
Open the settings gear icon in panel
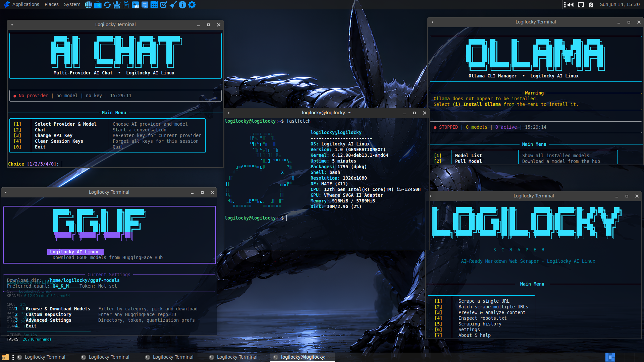192,5
